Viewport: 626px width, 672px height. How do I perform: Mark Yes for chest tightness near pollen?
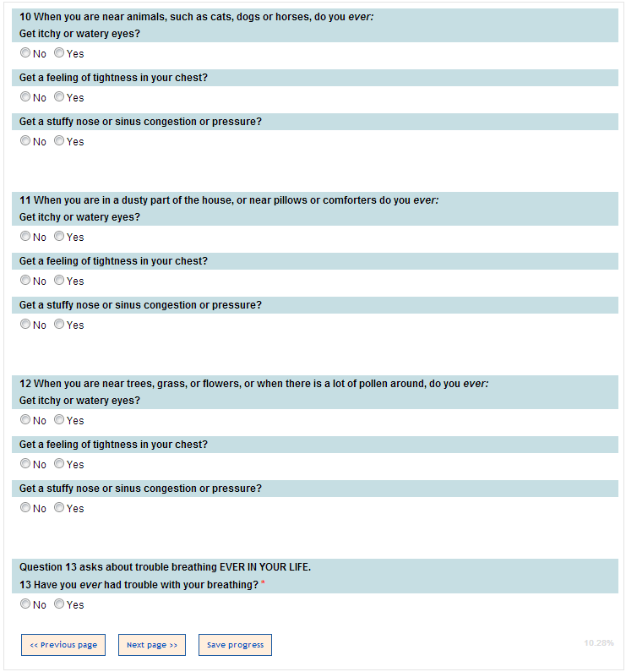coord(59,464)
